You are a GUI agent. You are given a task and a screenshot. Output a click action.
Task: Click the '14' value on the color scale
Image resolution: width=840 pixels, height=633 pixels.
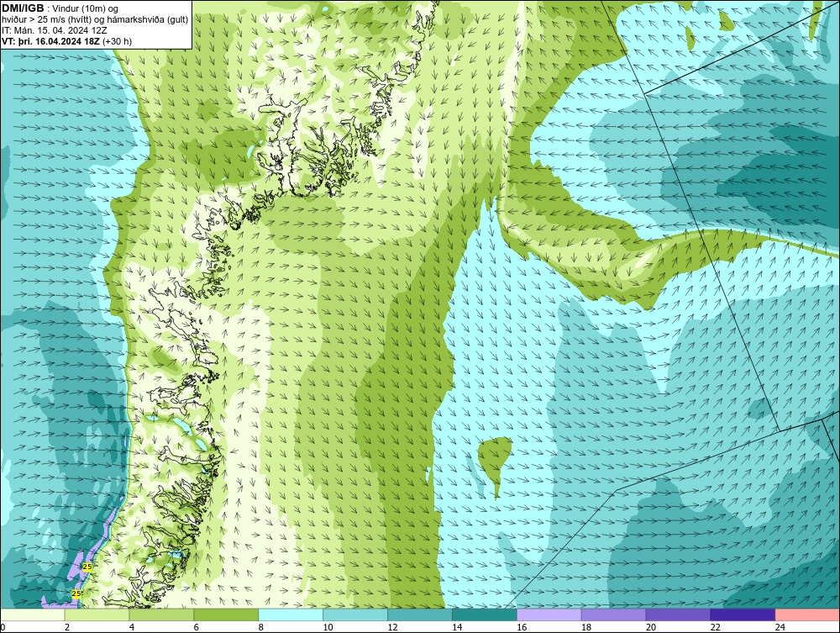pos(457,627)
